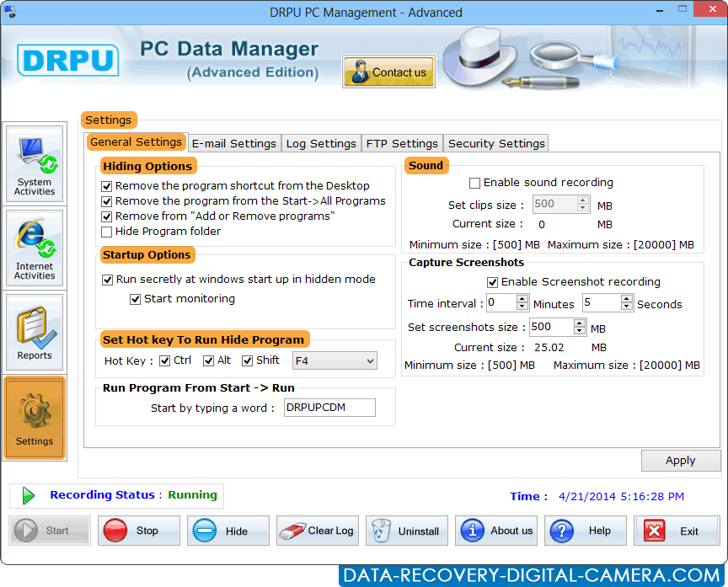The width and height of the screenshot is (728, 587).
Task: Uncheck the Ctrl hot key checkbox
Action: (164, 360)
